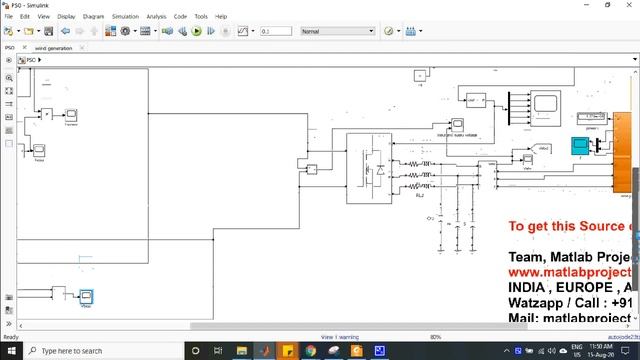
Task: Click the autoode23tb solver link
Action: [624, 337]
